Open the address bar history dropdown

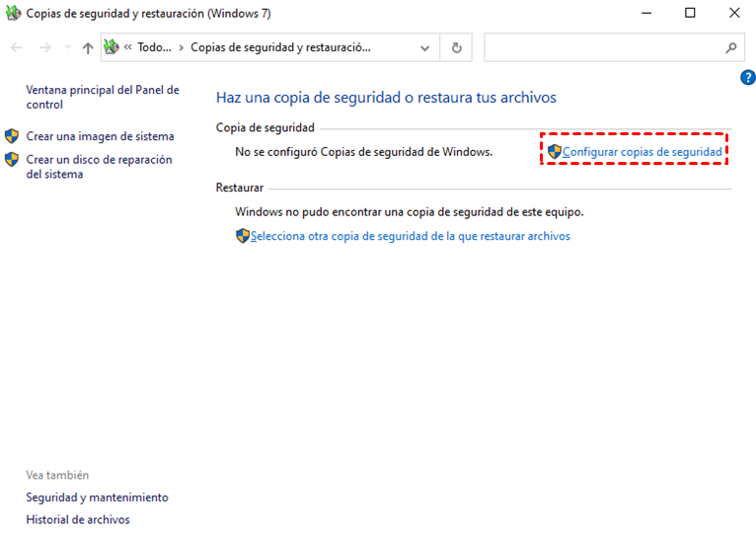424,47
